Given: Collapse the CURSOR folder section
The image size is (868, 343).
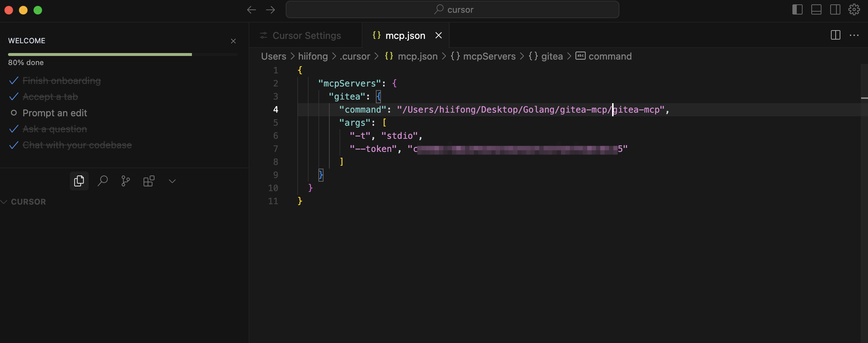Looking at the screenshot, I should tap(28, 202).
